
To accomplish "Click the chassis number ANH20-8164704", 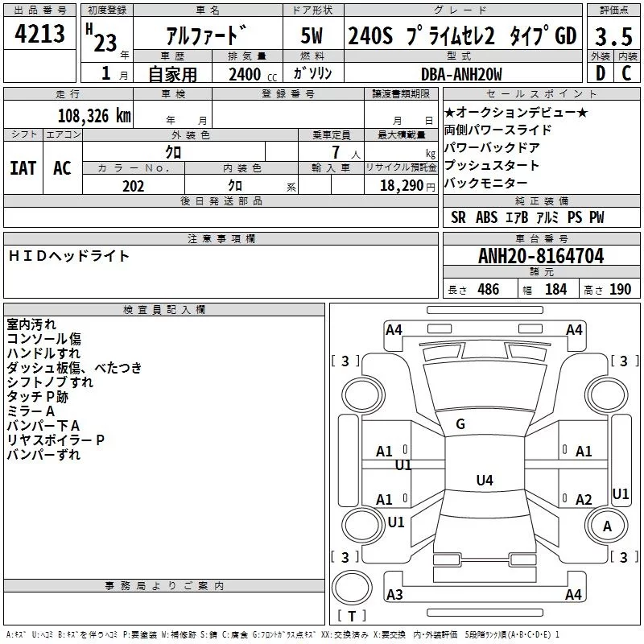I will click(541, 256).
